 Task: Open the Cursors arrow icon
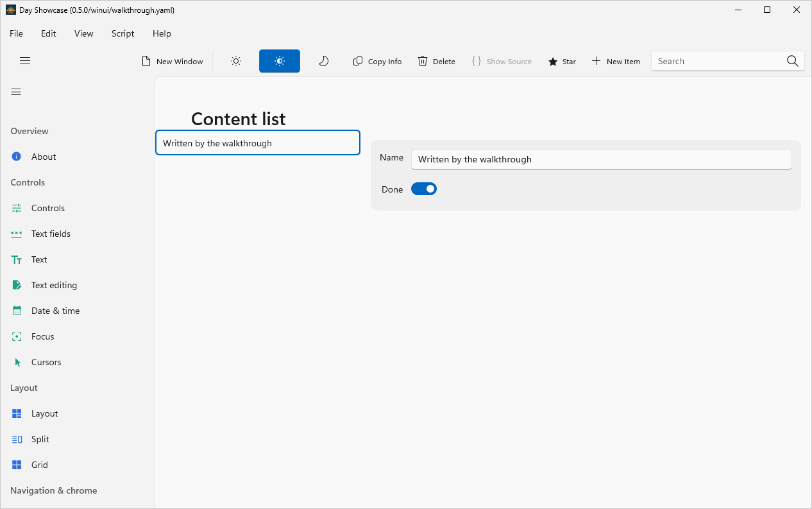(17, 362)
